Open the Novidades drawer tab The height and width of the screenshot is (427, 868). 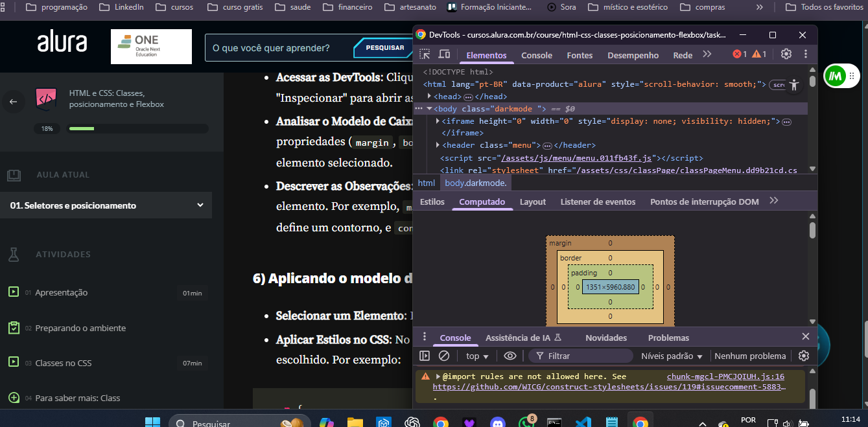(x=606, y=338)
